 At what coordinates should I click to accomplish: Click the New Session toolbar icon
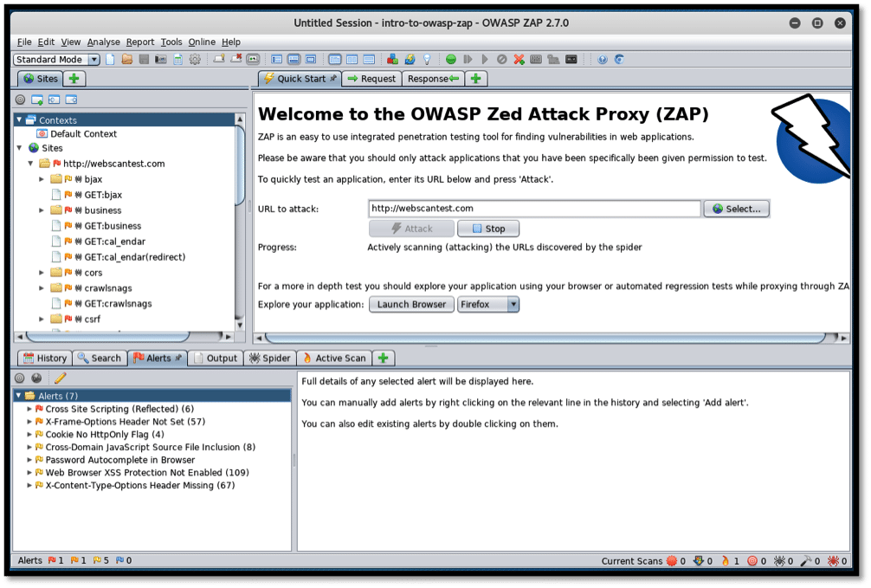110,60
